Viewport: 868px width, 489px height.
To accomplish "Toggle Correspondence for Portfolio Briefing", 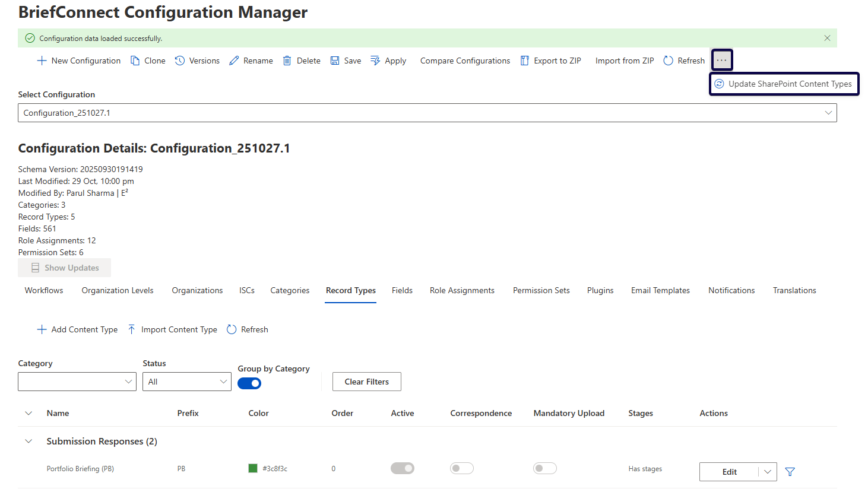I will (x=461, y=468).
